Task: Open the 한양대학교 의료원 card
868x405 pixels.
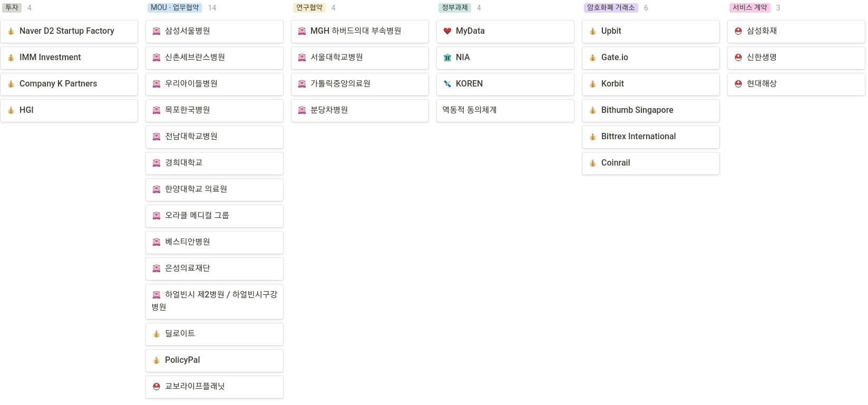Action: (214, 190)
